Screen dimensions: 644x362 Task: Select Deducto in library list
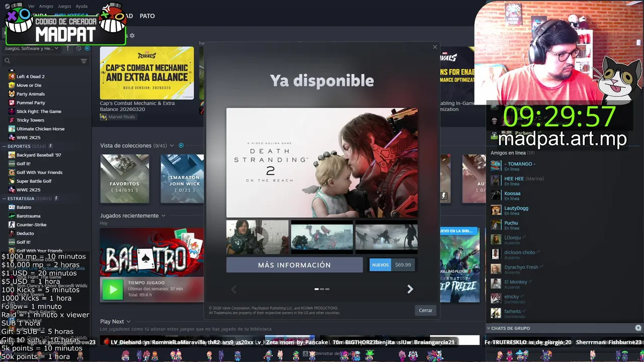[x=25, y=233]
